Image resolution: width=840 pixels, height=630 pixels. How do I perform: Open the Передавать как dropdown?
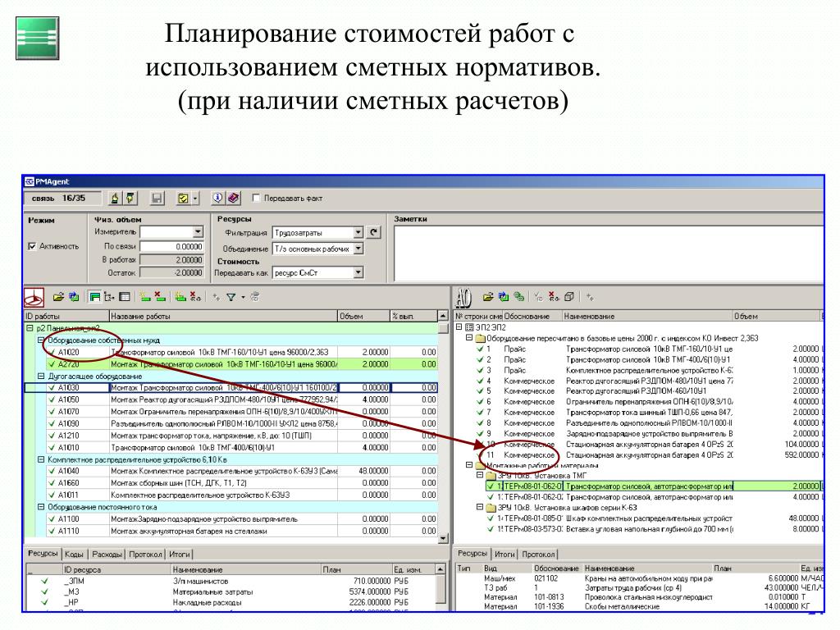[358, 272]
